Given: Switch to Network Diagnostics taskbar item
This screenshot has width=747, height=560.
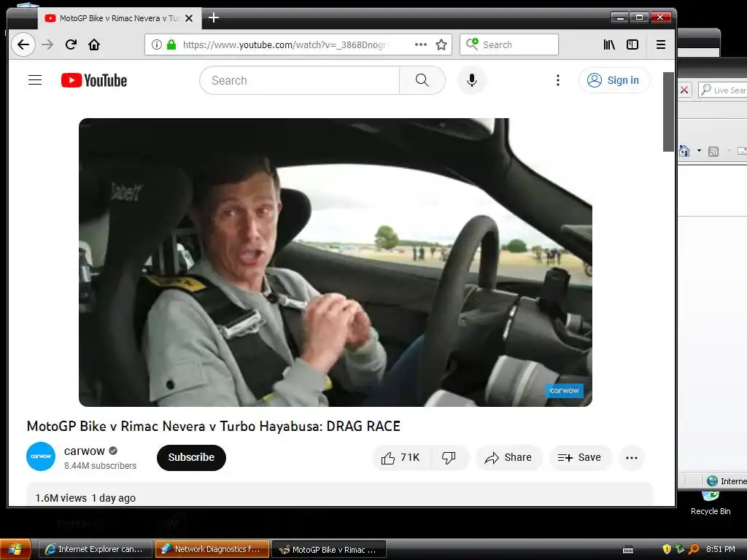Looking at the screenshot, I should (x=212, y=549).
